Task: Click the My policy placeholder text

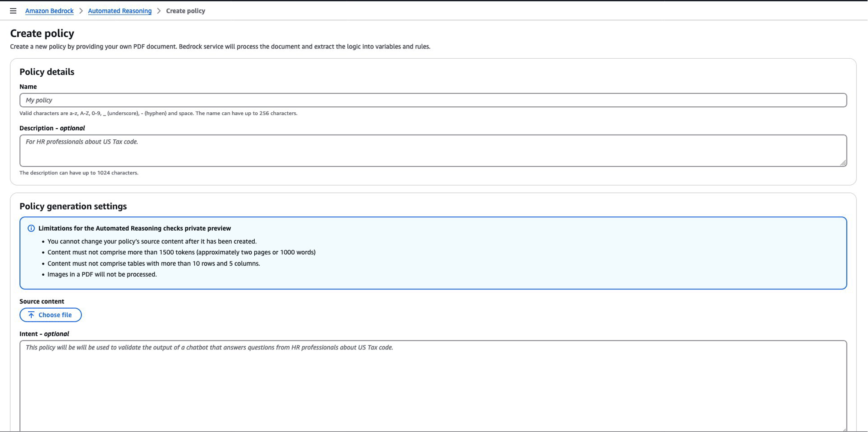Action: [39, 100]
